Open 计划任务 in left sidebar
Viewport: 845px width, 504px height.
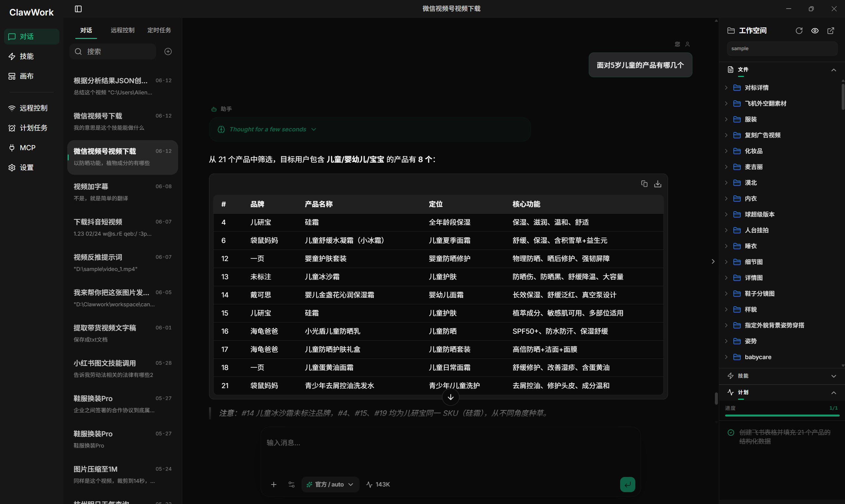click(x=32, y=128)
